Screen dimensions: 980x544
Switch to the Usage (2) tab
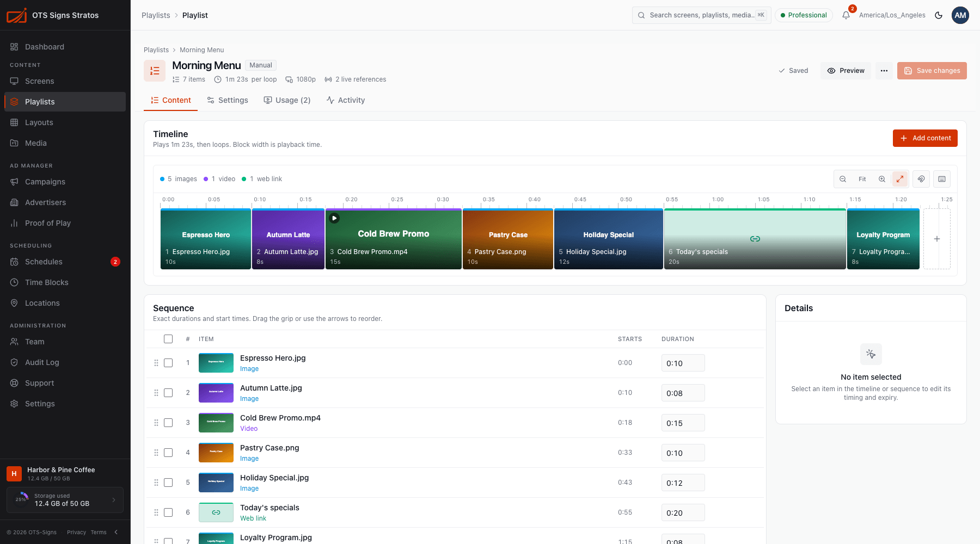287,100
